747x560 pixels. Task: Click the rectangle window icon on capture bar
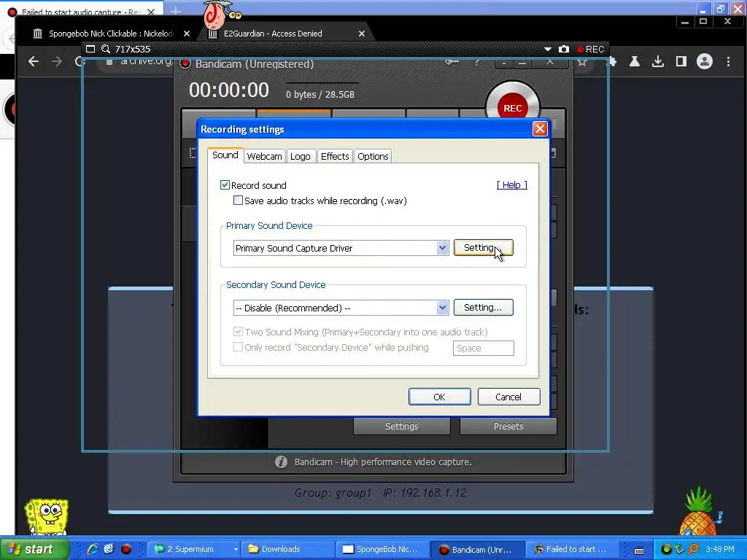click(90, 49)
